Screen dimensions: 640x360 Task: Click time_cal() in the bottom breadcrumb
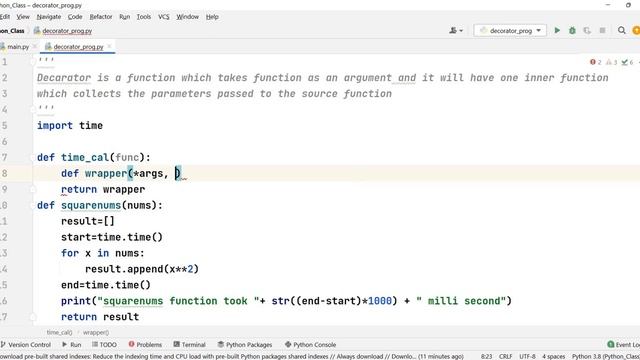[x=59, y=332]
